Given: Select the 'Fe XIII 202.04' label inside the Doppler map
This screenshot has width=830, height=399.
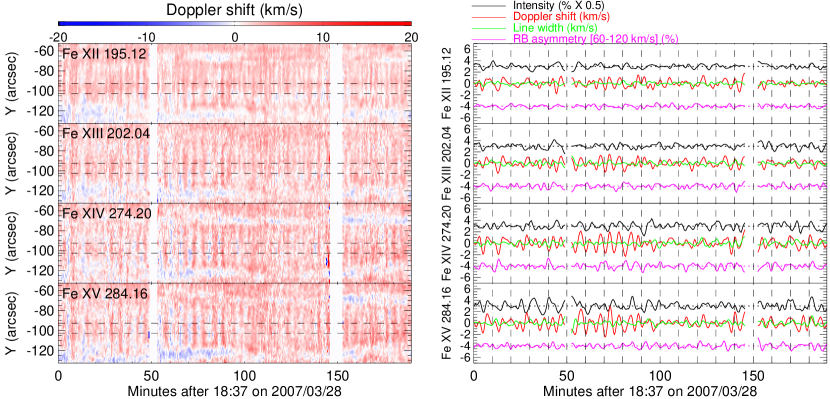Looking at the screenshot, I should pos(105,134).
